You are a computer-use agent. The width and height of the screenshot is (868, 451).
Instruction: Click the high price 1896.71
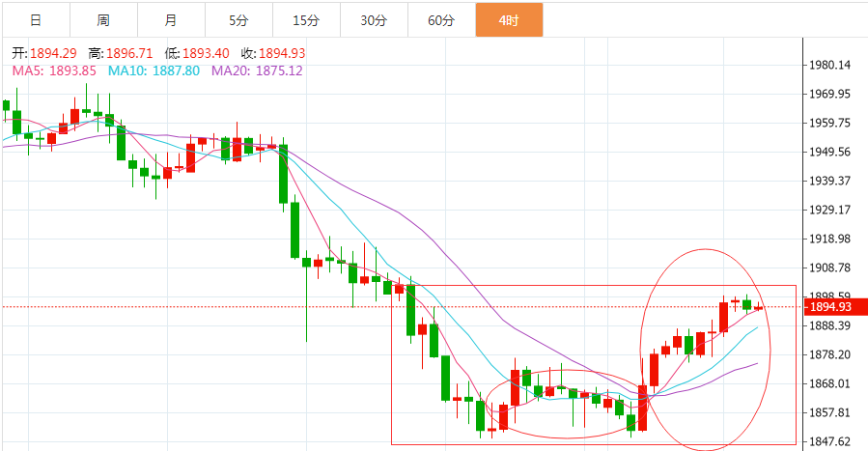[x=129, y=53]
